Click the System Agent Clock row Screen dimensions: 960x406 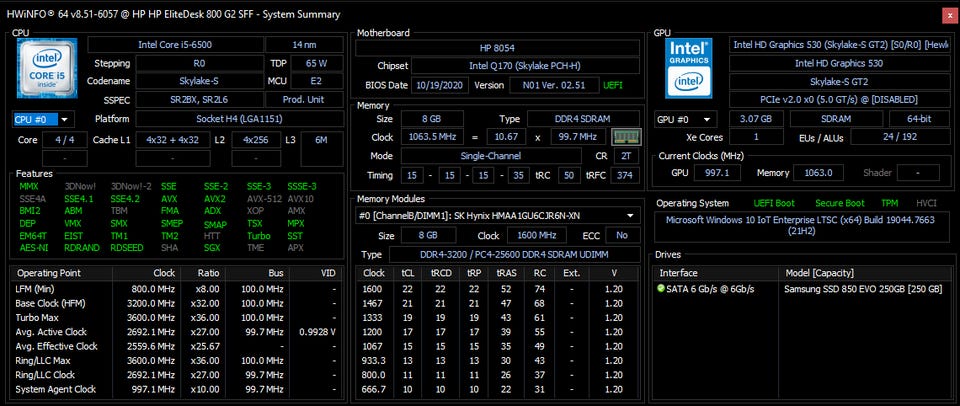174,389
